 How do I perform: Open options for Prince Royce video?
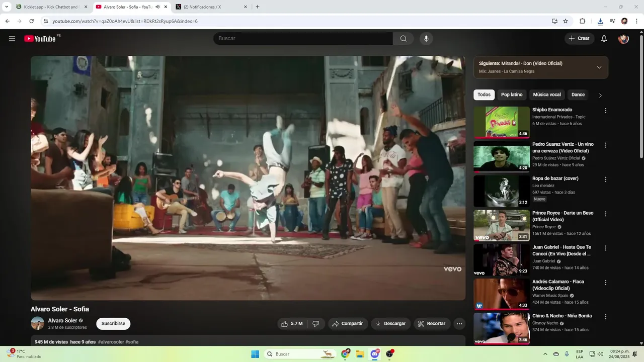[606, 214]
